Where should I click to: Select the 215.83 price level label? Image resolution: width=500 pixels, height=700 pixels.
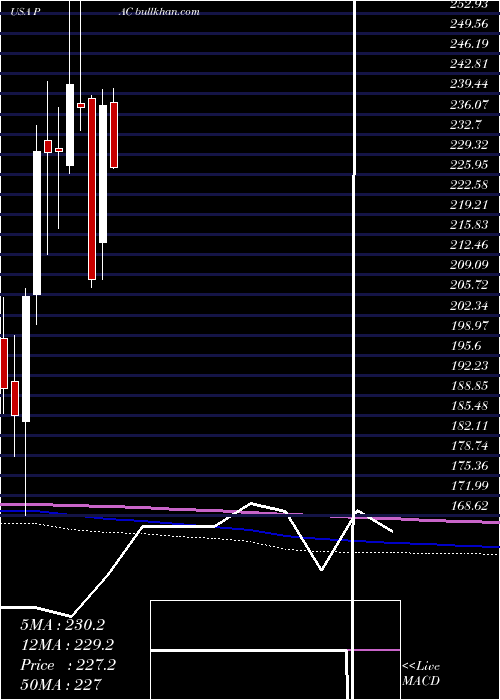[x=469, y=225]
